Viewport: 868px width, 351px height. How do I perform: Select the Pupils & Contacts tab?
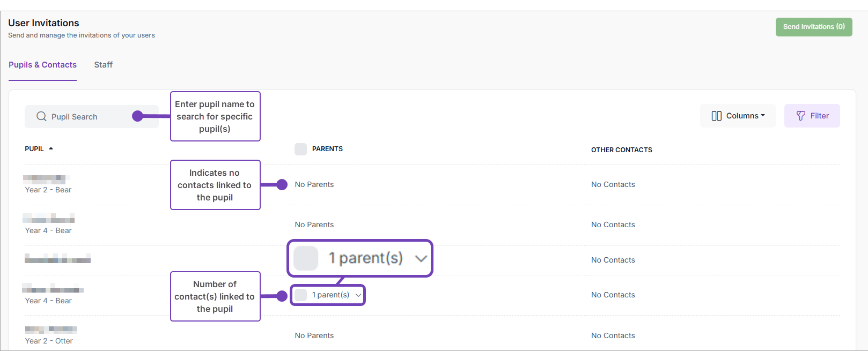(42, 65)
